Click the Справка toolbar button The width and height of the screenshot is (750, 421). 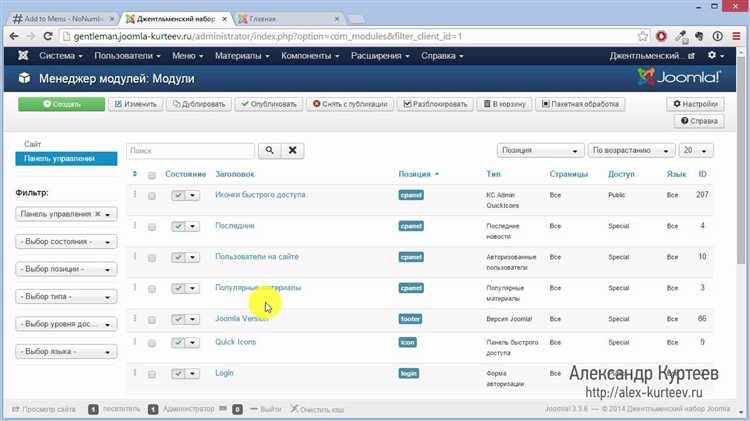point(699,121)
